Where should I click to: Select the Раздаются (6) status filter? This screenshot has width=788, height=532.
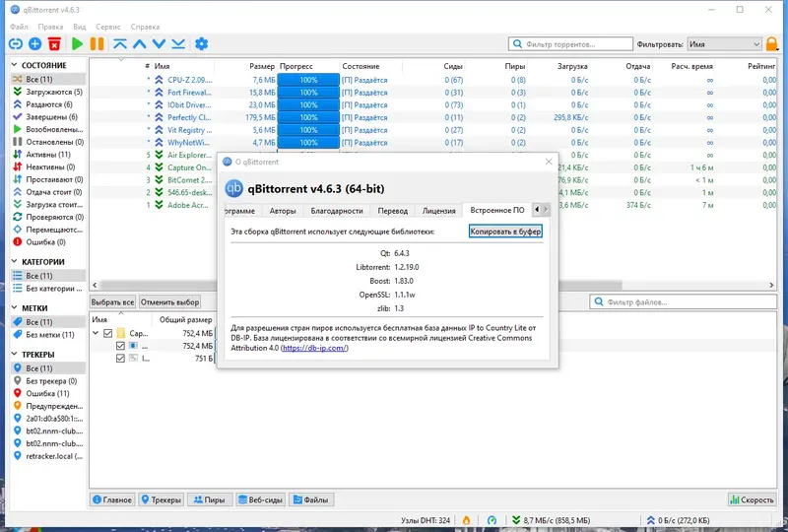48,104
